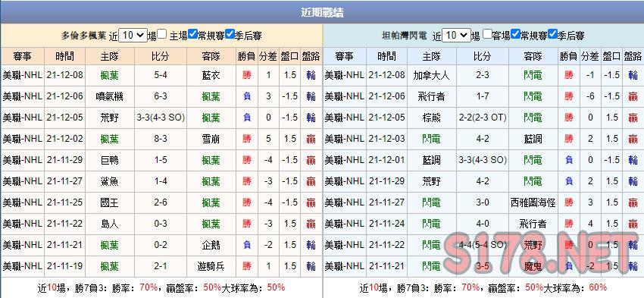644x298 pixels.
Task: Click the 坦帕灣閃電 team title
Action: click(x=404, y=36)
